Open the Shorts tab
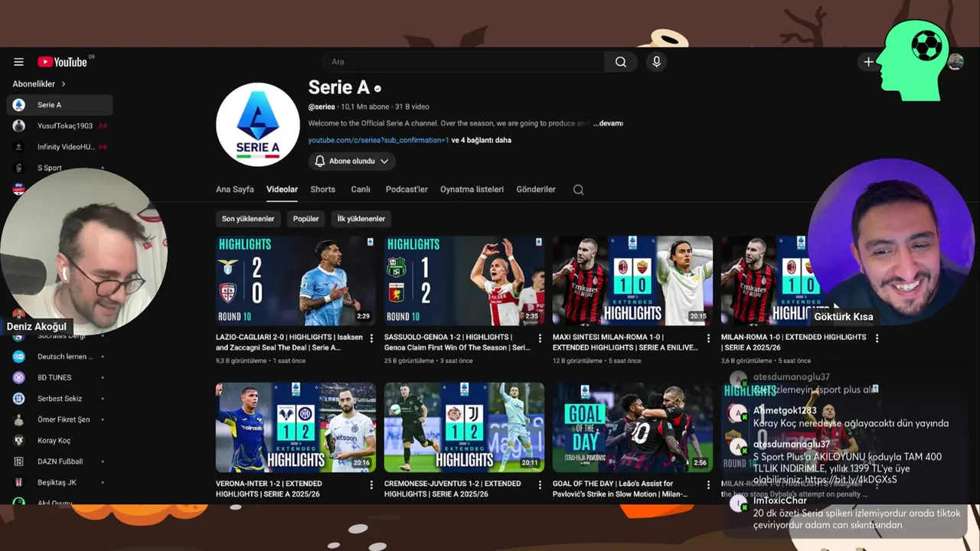Screen dimensions: 980x551 coord(322,190)
